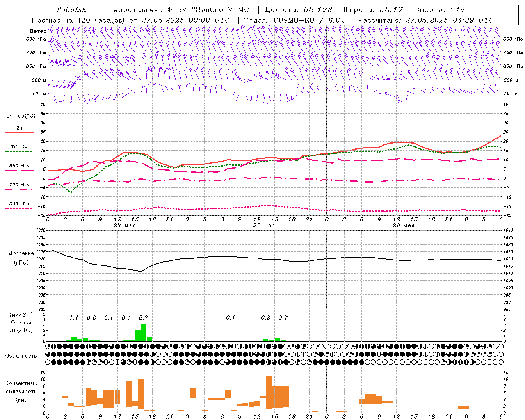Viewport: 525px width, 420px height.
Task: Click the '5.7' precipitation total value
Action: (x=143, y=318)
